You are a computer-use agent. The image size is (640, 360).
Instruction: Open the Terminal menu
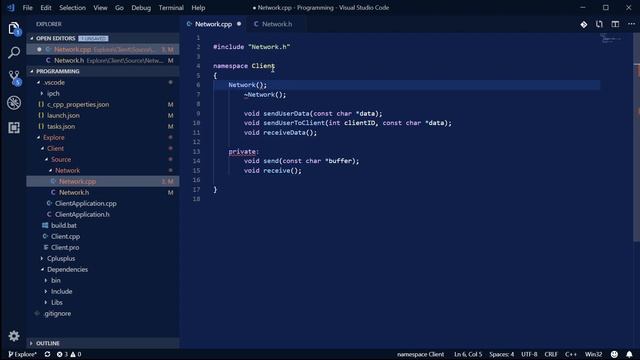point(171,8)
